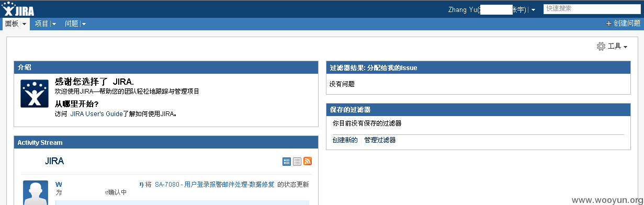Click the Activity Stream gadget header
Image resolution: width=644 pixels, height=205 pixels.
click(x=166, y=142)
